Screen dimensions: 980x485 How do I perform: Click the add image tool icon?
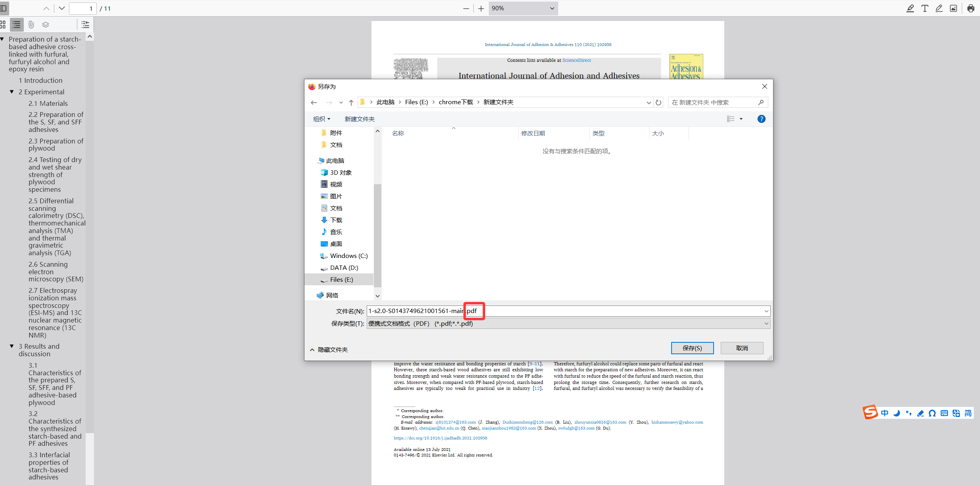953,8
